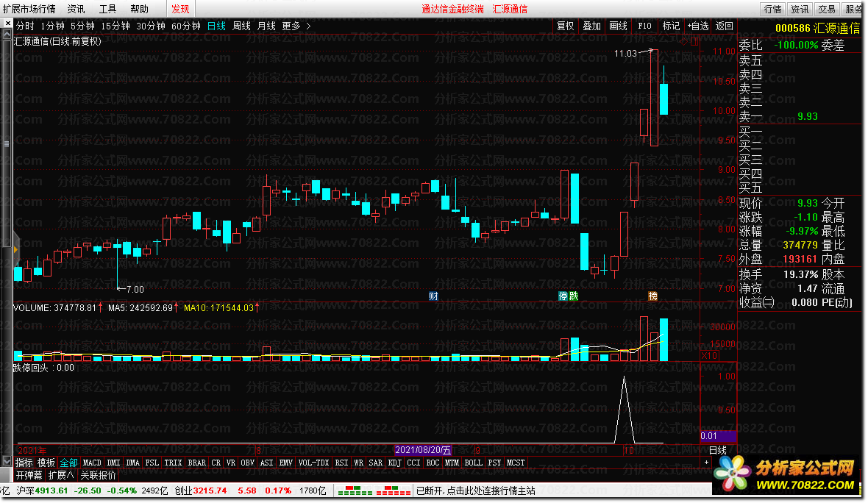Click the small square icon above the price axis
This screenshot has width=868, height=503.
(x=694, y=41)
